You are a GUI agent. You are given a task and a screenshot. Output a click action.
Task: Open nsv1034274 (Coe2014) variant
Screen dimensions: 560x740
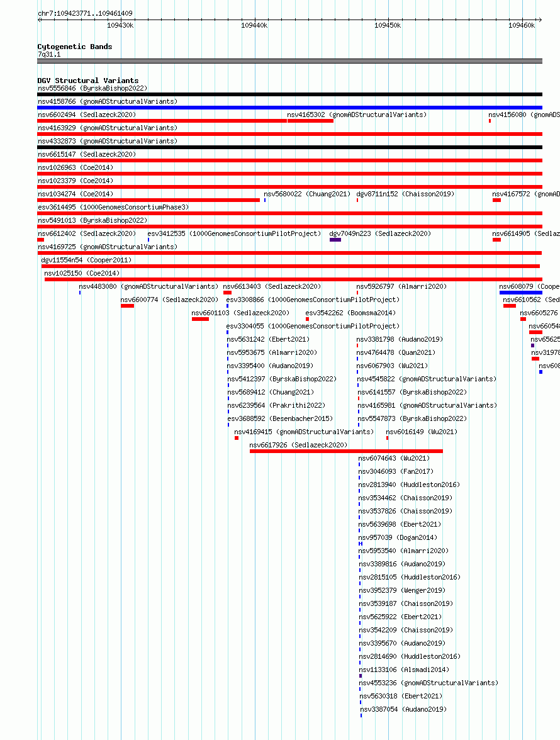[76, 194]
